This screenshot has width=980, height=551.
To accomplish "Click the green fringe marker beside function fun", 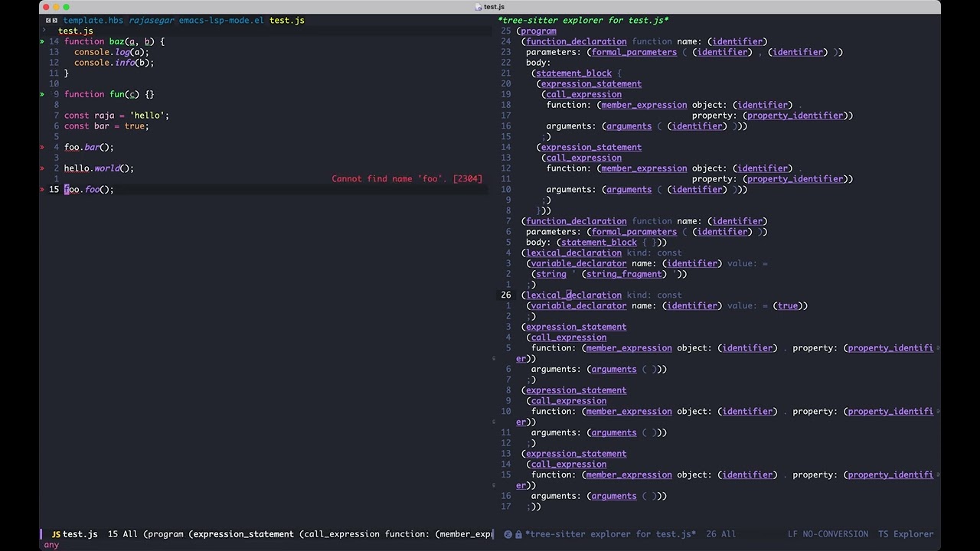I will point(42,94).
